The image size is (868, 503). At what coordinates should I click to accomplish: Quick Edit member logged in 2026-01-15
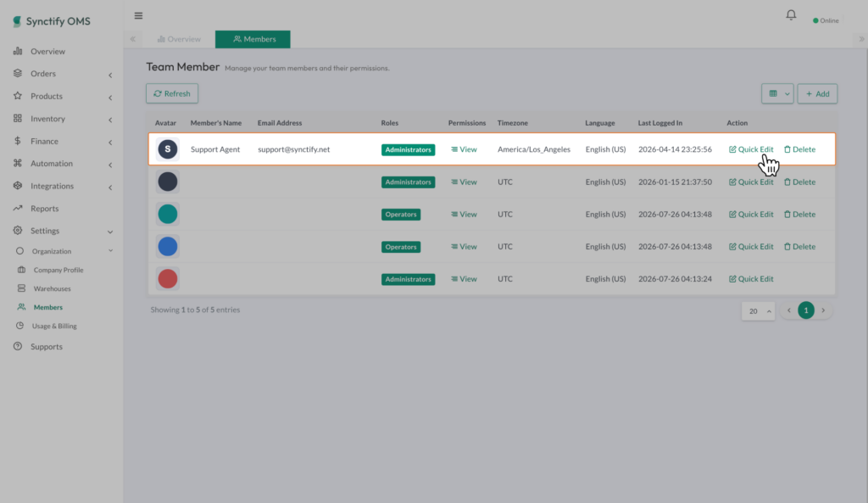[x=751, y=182]
